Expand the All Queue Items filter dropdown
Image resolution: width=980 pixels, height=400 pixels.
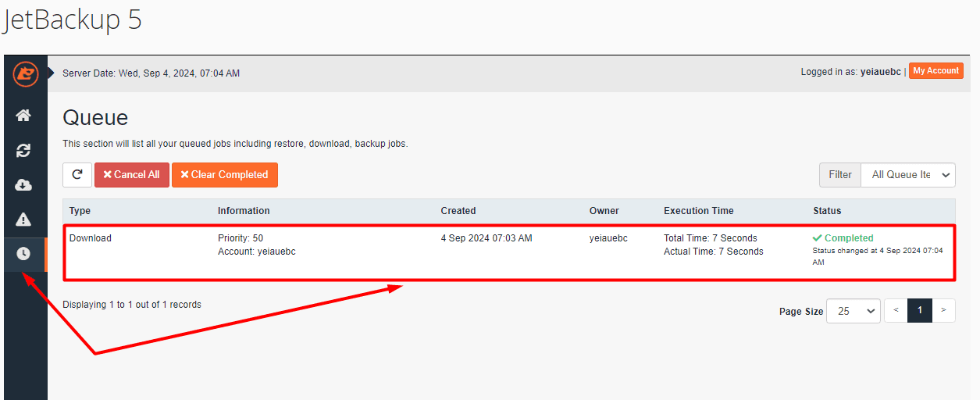908,175
